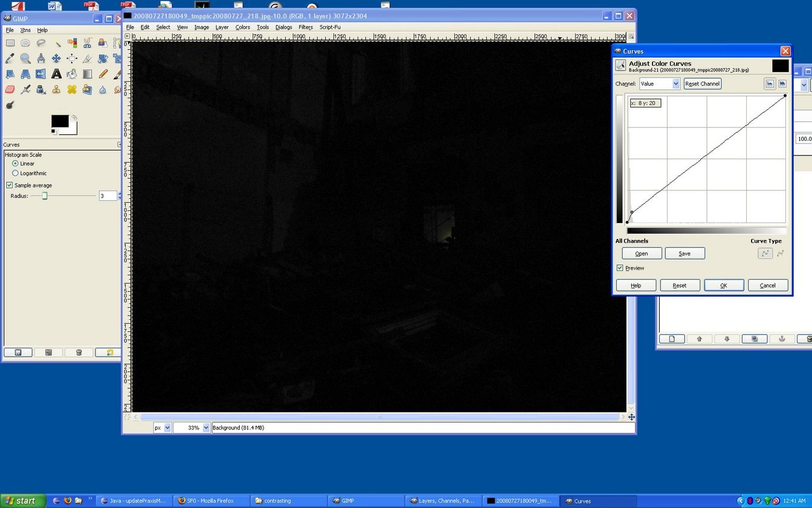
Task: Select the Rectangle Select tool
Action: (10, 43)
